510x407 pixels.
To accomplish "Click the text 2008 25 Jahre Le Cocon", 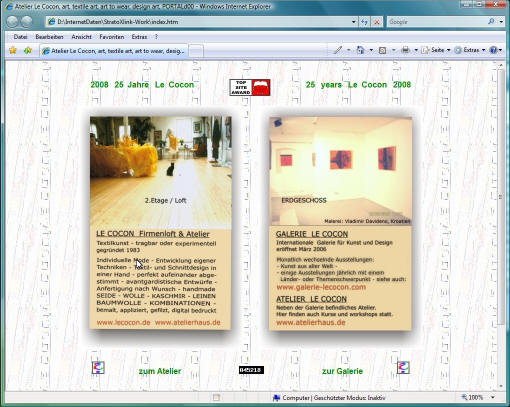I will coord(142,85).
